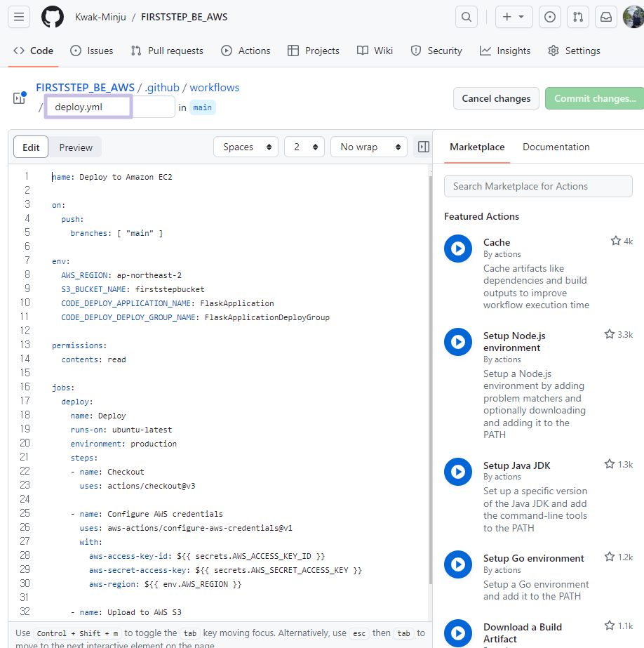This screenshot has height=648, width=644.
Task: Click code line 'uses: actions/checkout@v3'
Action: (x=137, y=486)
